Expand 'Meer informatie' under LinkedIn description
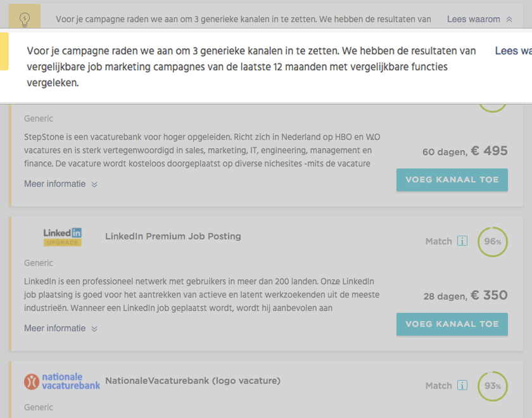This screenshot has height=418, width=532. coord(61,329)
